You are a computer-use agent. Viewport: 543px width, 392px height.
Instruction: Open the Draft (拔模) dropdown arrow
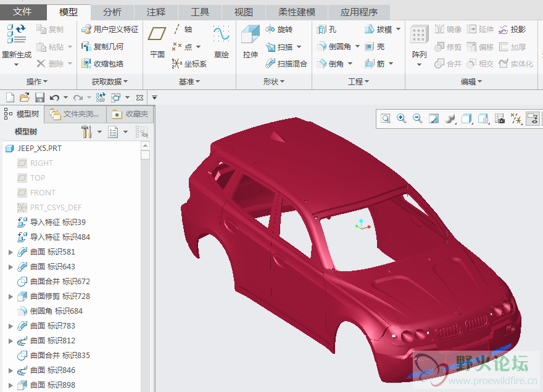[x=398, y=29]
